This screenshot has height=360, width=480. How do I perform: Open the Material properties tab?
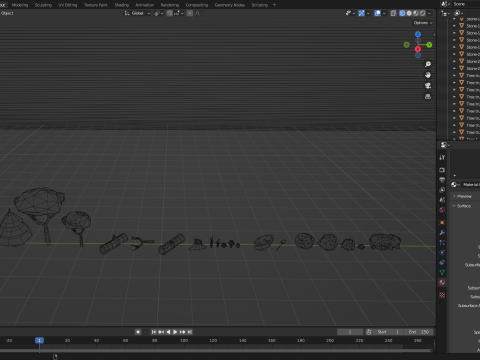[442, 282]
